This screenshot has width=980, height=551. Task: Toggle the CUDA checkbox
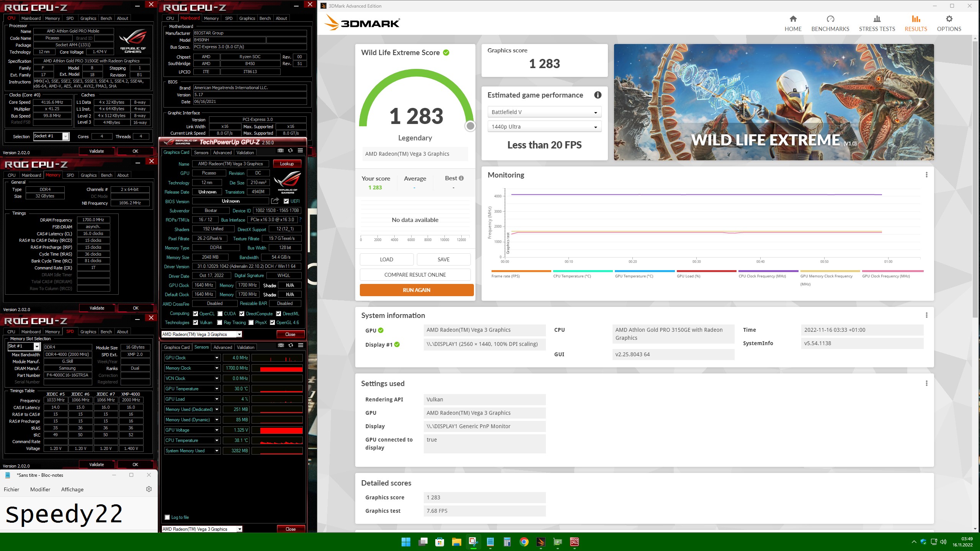point(220,314)
